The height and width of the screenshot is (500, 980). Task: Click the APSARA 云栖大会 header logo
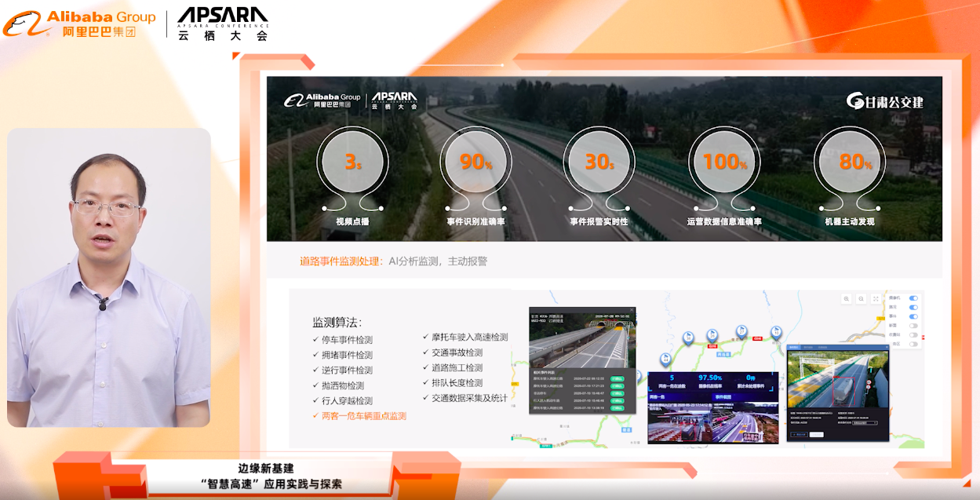click(x=223, y=24)
